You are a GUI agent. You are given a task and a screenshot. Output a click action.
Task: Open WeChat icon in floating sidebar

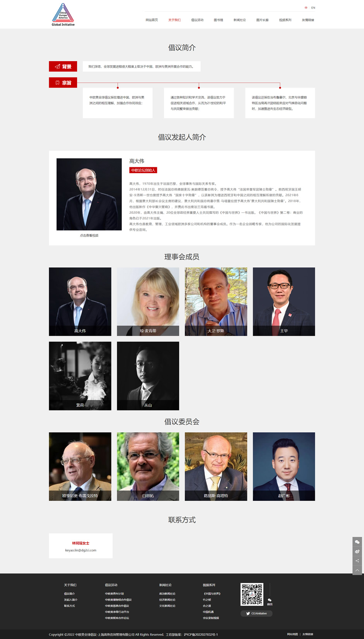click(357, 542)
